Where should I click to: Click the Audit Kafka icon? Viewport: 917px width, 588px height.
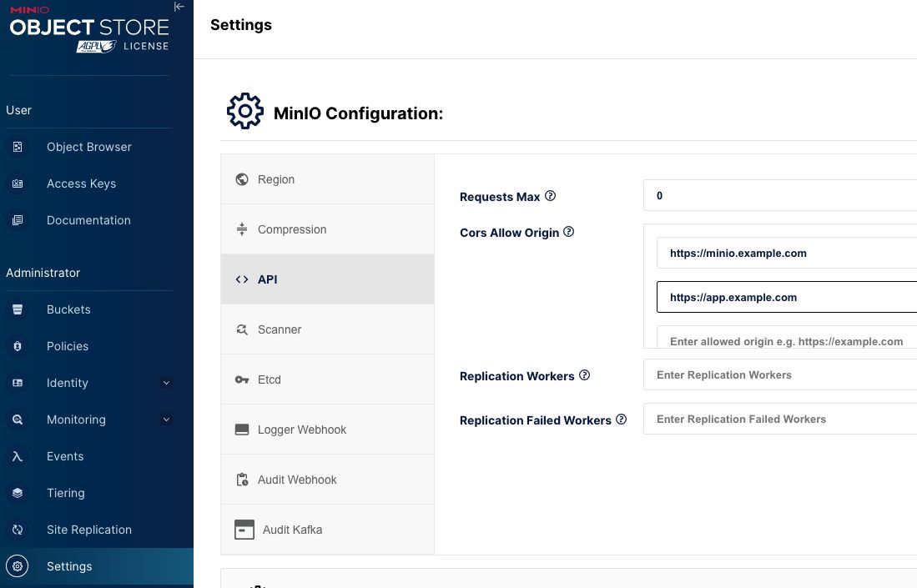[x=244, y=530]
